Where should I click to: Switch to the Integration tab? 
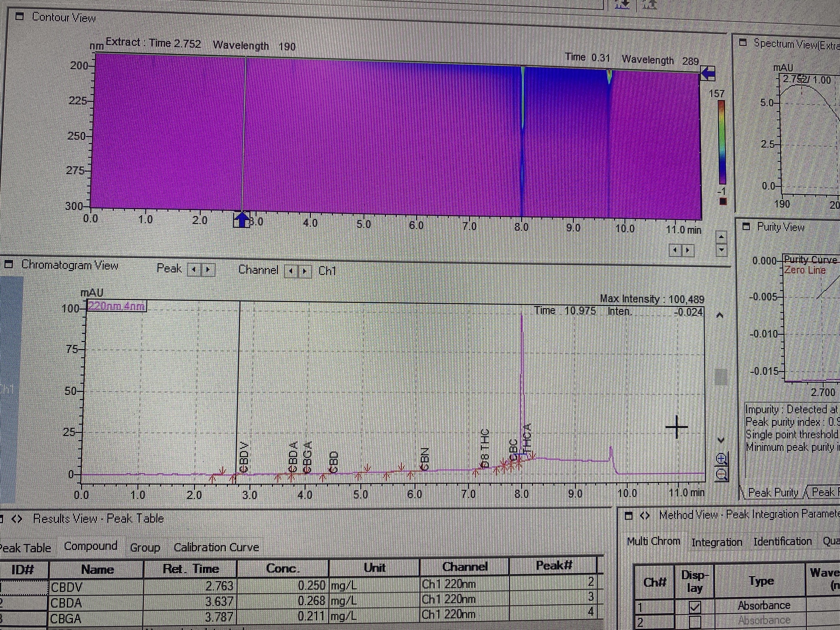coord(717,542)
